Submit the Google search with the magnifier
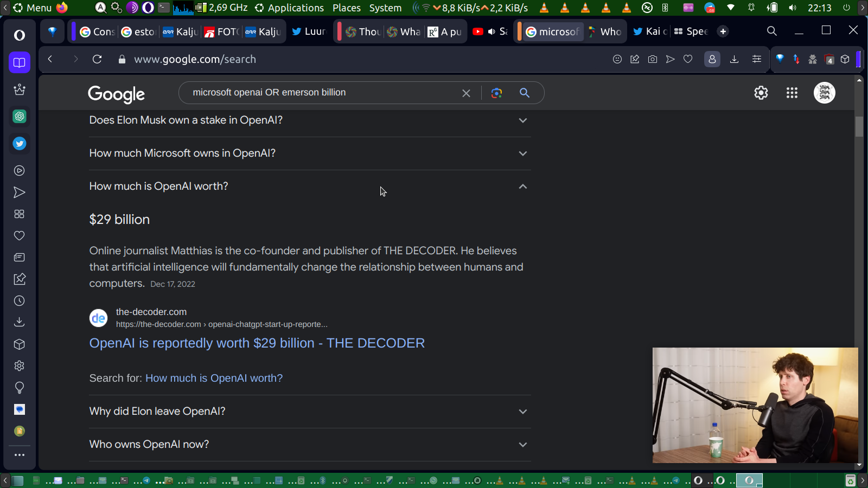 point(525,93)
